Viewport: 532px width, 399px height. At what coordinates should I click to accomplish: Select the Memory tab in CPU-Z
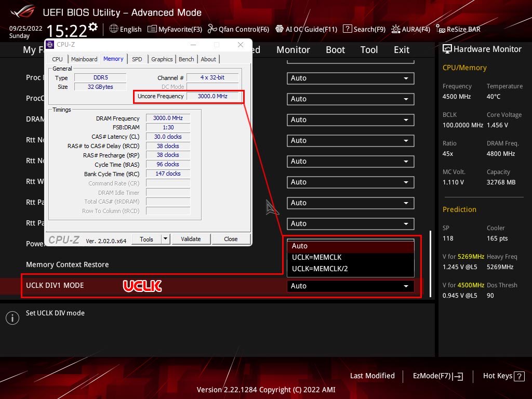point(113,59)
